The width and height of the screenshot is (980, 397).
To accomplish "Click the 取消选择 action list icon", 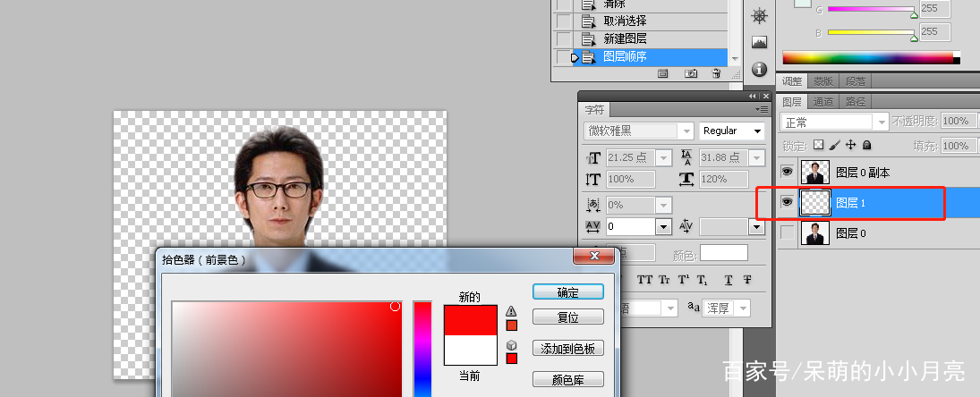I will click(588, 21).
